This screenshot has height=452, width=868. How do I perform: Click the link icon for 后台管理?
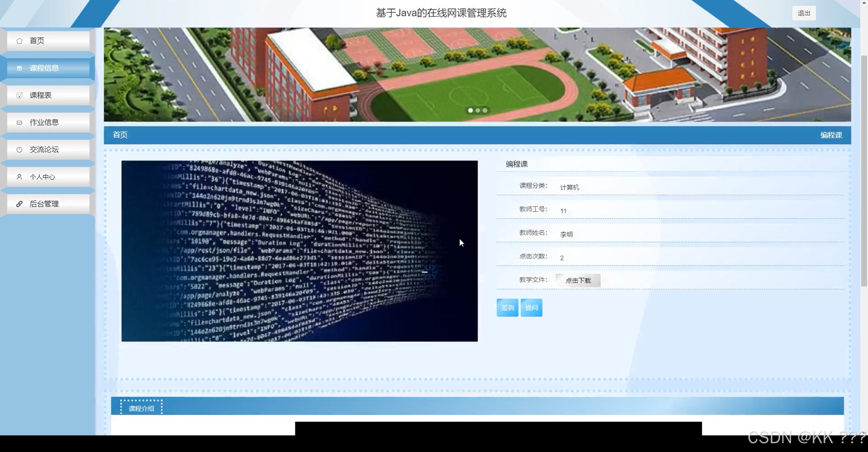[x=19, y=204]
